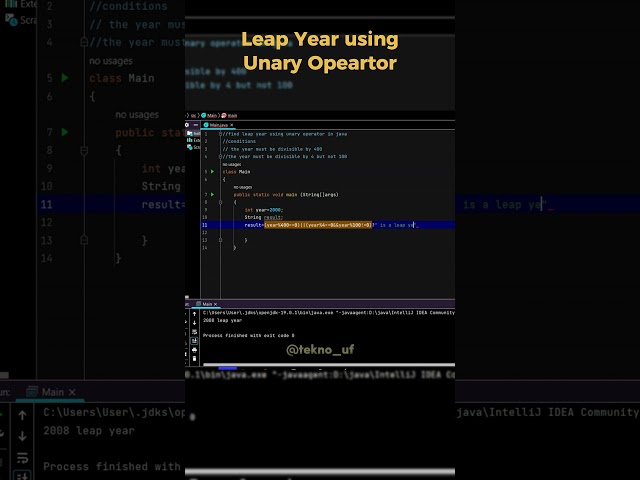Toggle line 4 fold marker in the enlarged background editor
Image resolution: width=640 pixels, height=480 pixels.
click(x=84, y=42)
